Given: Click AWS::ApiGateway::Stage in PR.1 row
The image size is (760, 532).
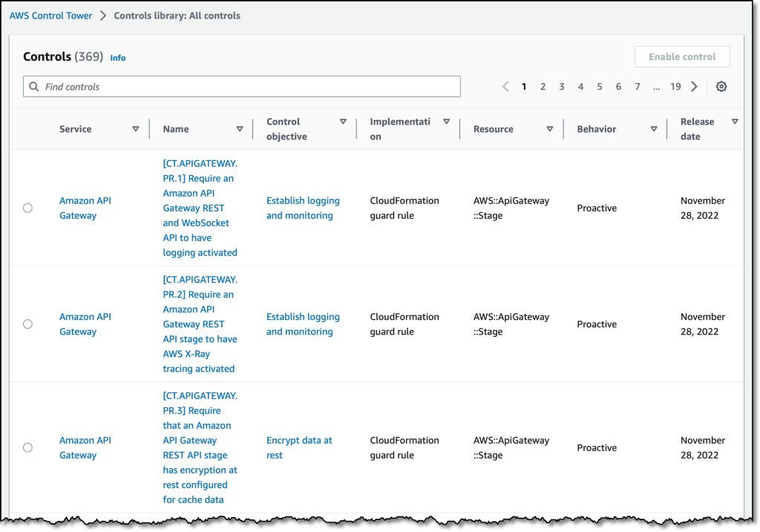Looking at the screenshot, I should (x=511, y=208).
